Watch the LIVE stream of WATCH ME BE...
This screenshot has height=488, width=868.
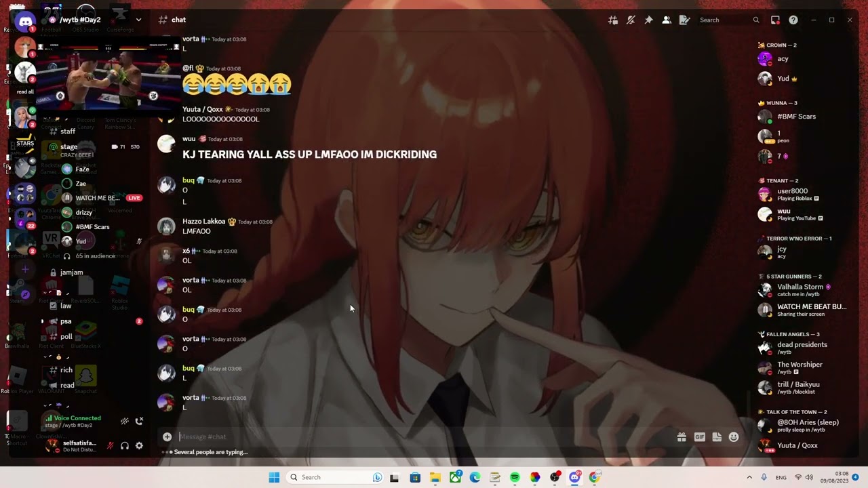(102, 198)
